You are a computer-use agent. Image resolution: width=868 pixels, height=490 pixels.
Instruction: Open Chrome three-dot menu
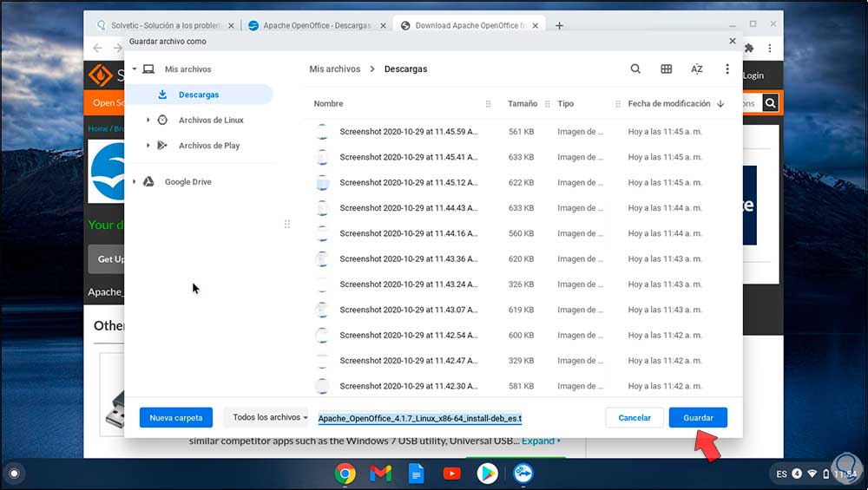tap(769, 48)
